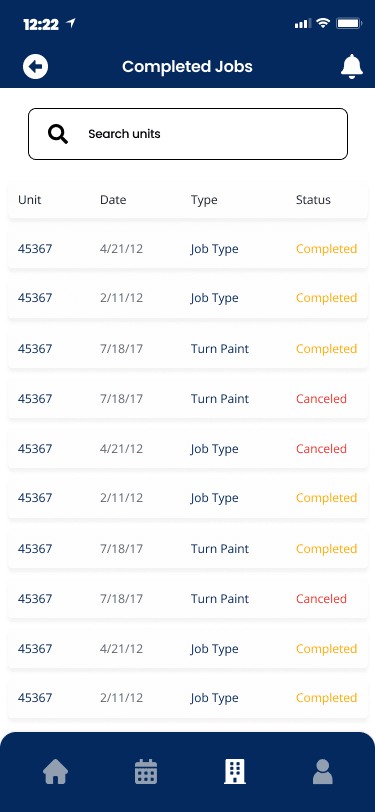The width and height of the screenshot is (375, 812).
Task: Open the calendar tab icon
Action: pos(146,772)
